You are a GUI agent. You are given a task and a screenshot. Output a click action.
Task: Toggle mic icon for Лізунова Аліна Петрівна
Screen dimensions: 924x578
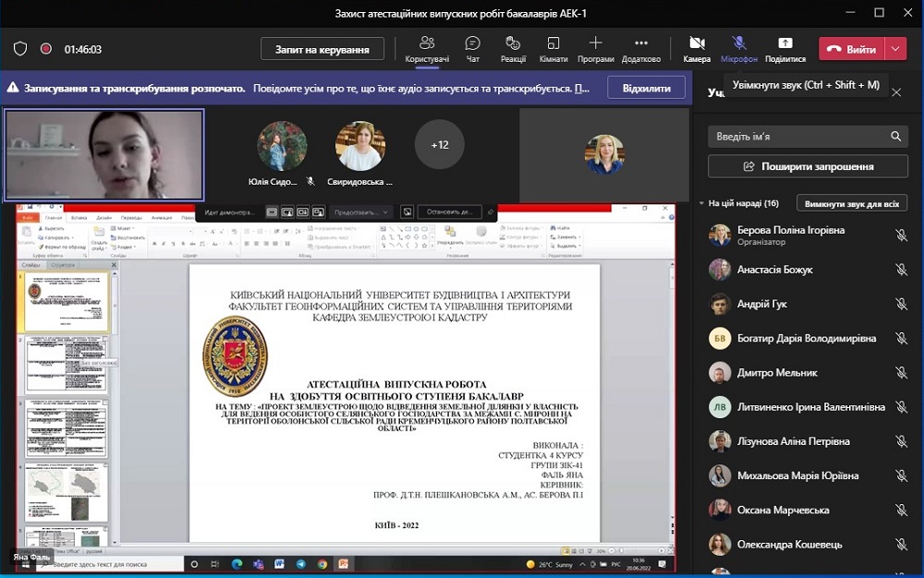pos(901,441)
